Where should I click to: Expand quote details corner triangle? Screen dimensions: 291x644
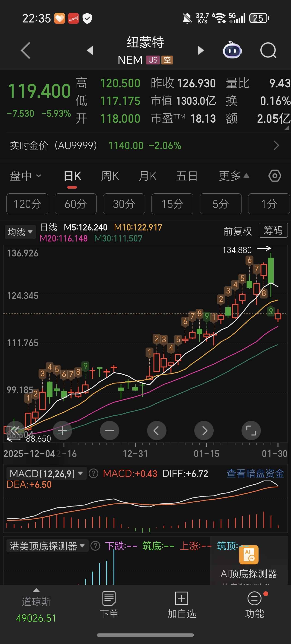[287, 128]
